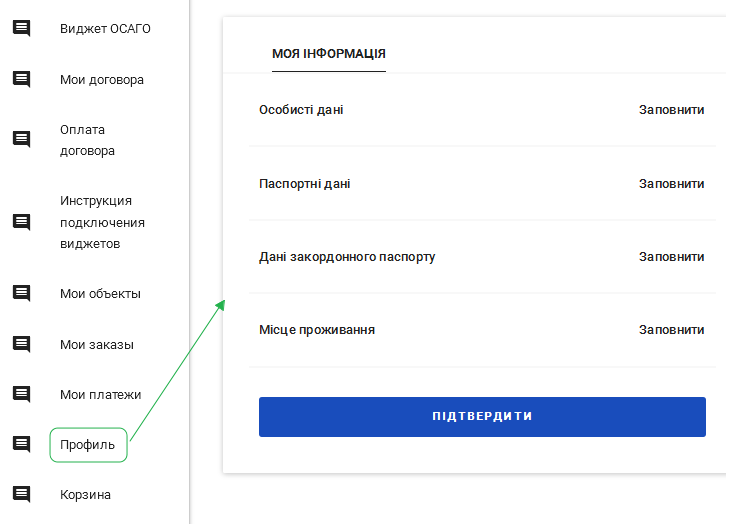Go to Мои договора in sidebar
The height and width of the screenshot is (524, 743).
click(x=101, y=79)
